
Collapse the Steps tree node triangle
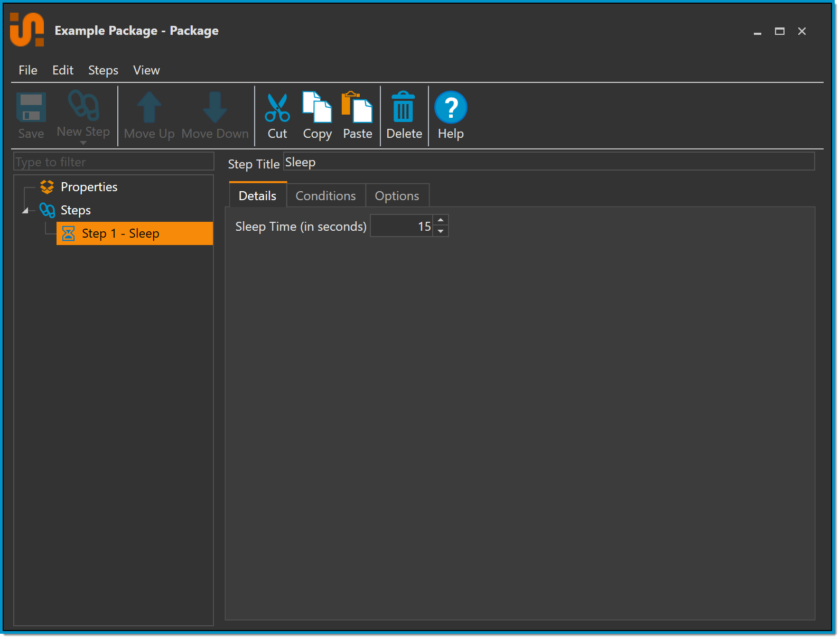pyautogui.click(x=25, y=211)
